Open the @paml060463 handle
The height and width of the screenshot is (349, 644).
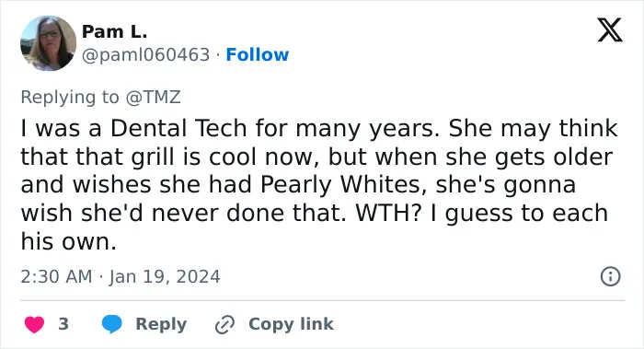(145, 54)
